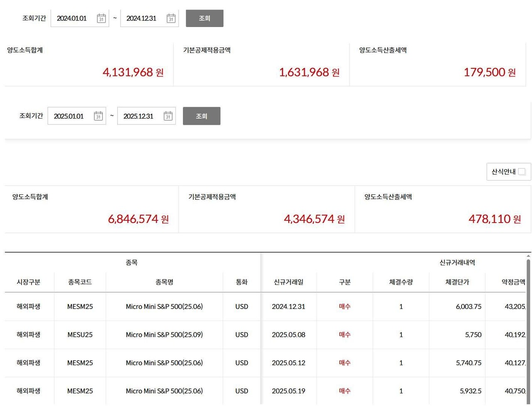Click the 산식안내 formula guide button
532x408 pixels.
click(x=508, y=172)
